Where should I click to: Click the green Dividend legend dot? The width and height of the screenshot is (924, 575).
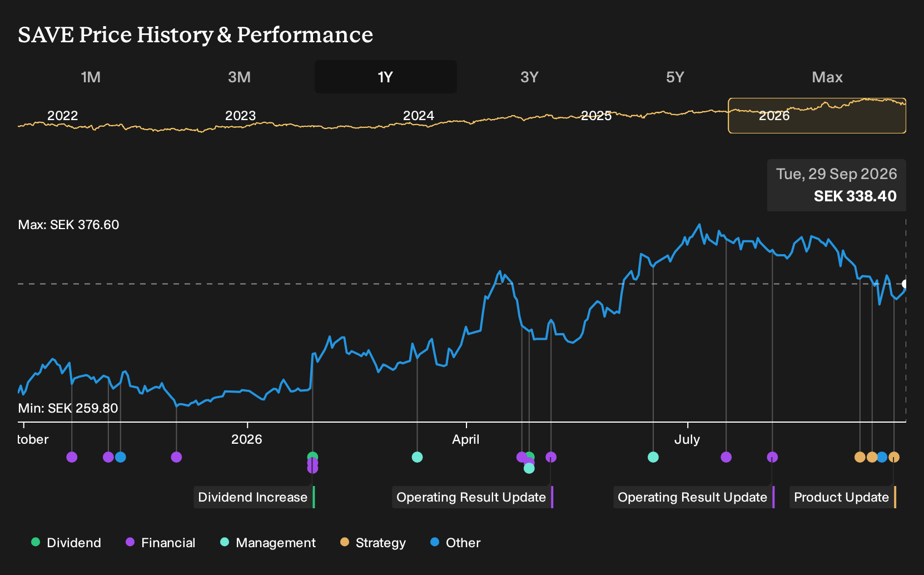tap(36, 542)
